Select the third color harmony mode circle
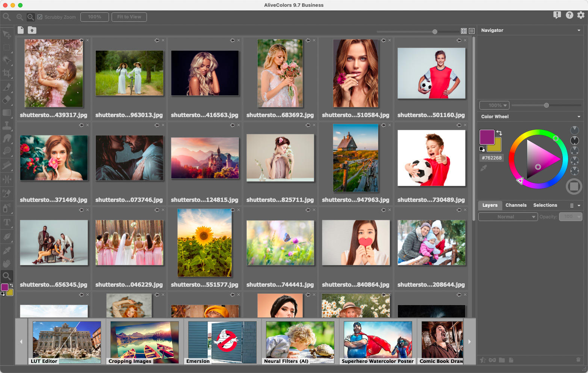Image resolution: width=588 pixels, height=373 pixels. pos(574,150)
